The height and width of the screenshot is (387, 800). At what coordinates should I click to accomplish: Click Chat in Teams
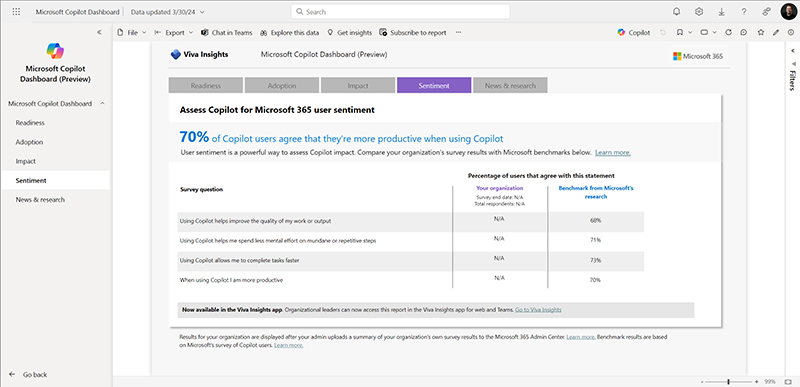coord(227,32)
